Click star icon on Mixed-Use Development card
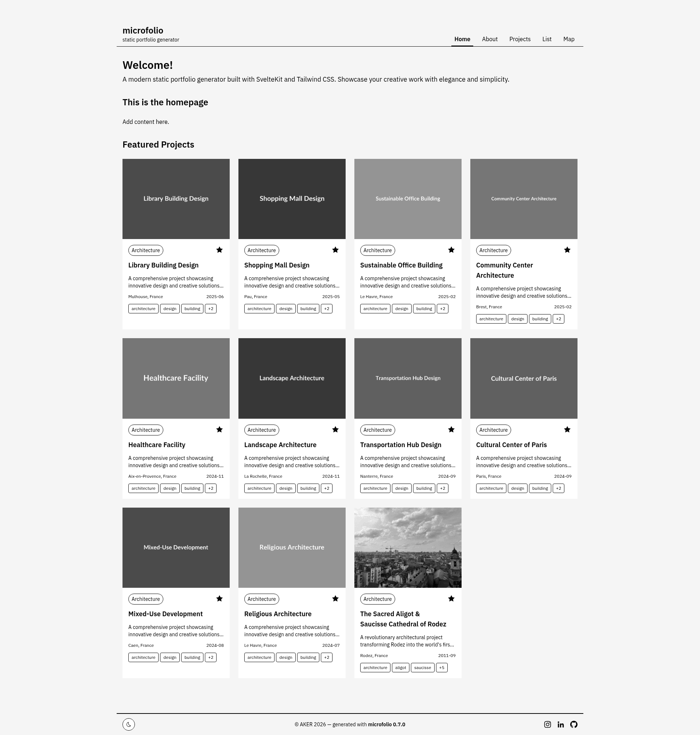The height and width of the screenshot is (735, 700). 219,598
